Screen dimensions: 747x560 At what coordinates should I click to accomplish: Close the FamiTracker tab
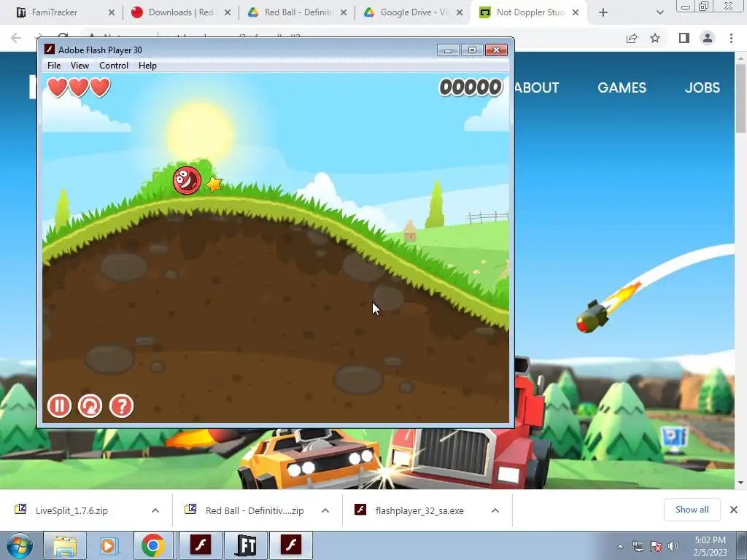tap(112, 12)
